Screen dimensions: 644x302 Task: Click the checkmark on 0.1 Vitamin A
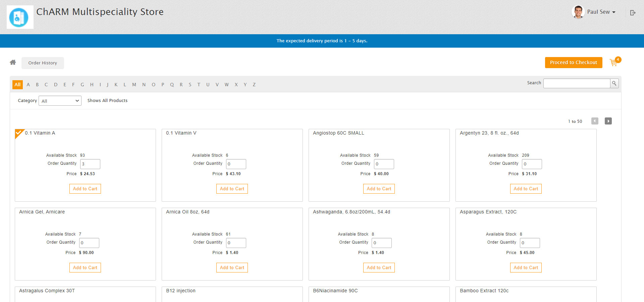[19, 133]
